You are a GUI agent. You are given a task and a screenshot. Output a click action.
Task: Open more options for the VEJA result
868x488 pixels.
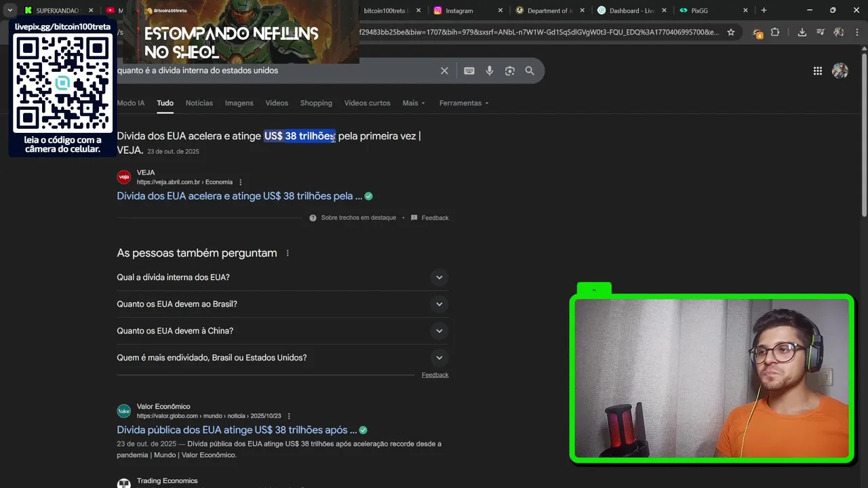[240, 182]
